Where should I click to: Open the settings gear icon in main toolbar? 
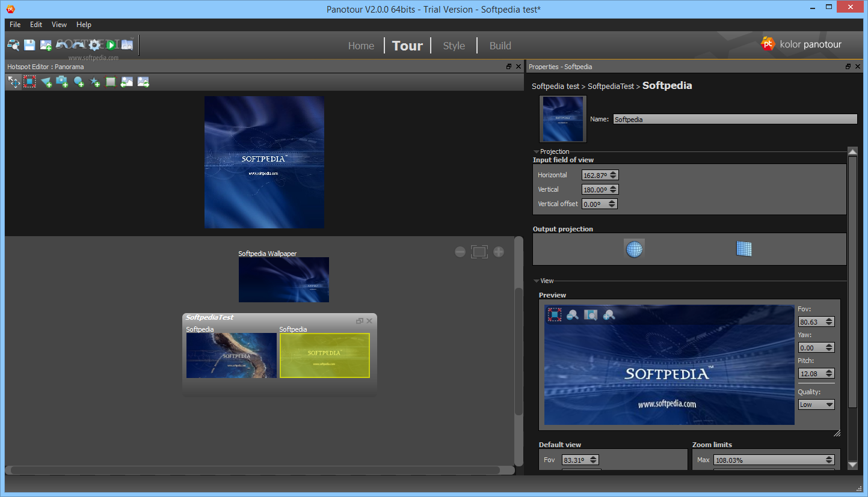click(x=94, y=45)
